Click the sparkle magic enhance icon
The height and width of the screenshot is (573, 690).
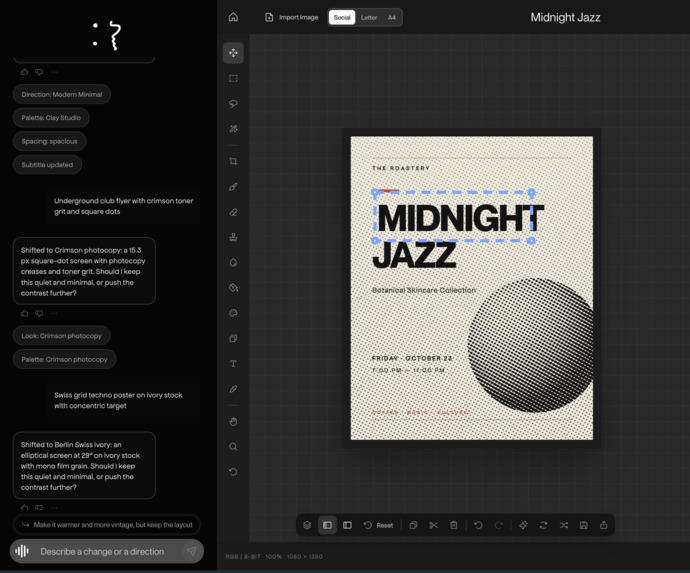point(523,525)
